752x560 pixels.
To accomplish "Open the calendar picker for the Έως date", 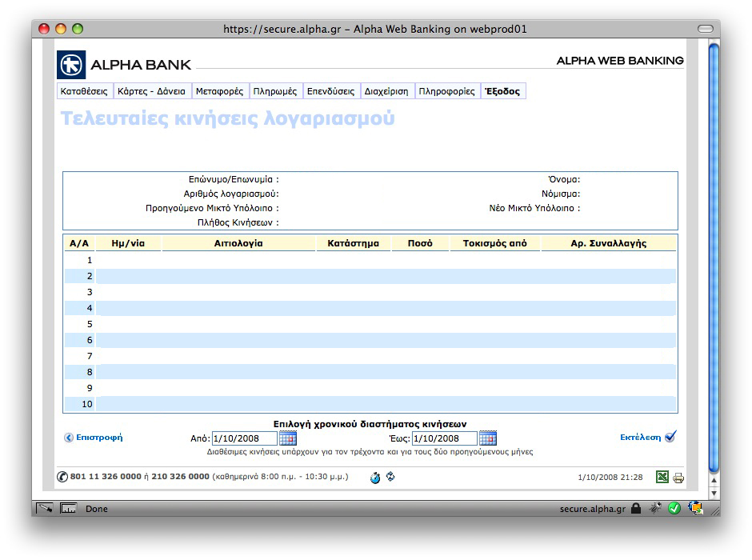I will [x=488, y=438].
